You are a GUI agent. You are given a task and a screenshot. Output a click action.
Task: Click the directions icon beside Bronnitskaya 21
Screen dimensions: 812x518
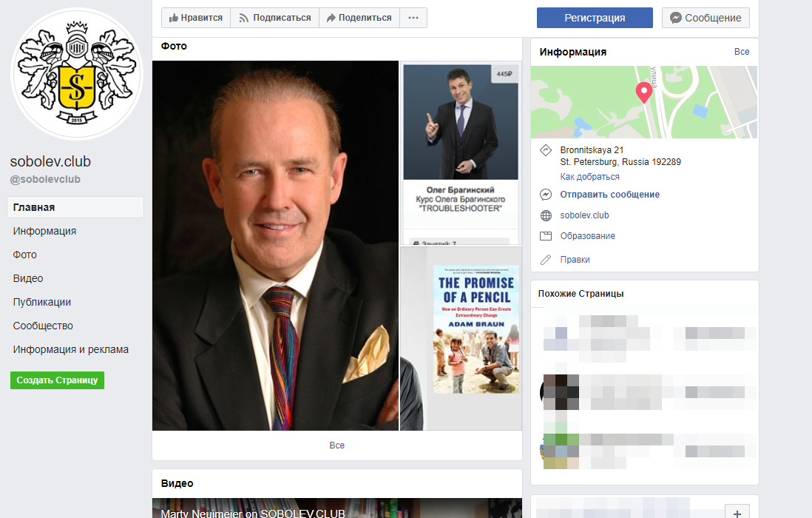tap(546, 150)
